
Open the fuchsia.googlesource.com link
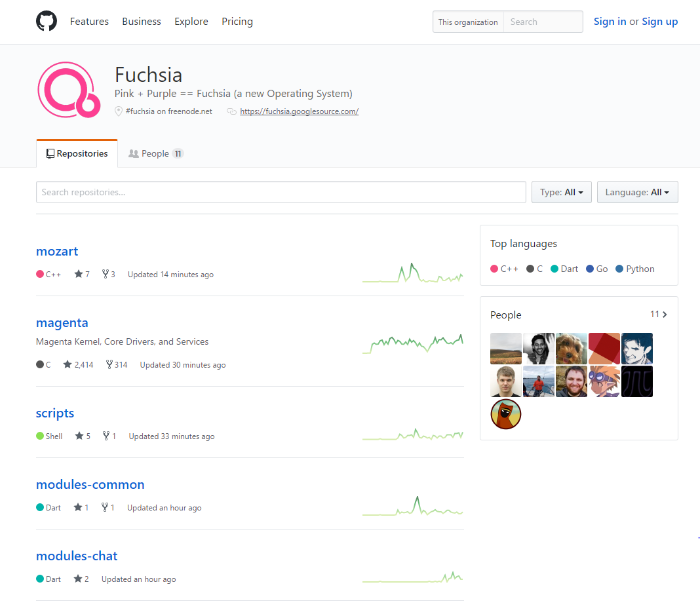[299, 111]
